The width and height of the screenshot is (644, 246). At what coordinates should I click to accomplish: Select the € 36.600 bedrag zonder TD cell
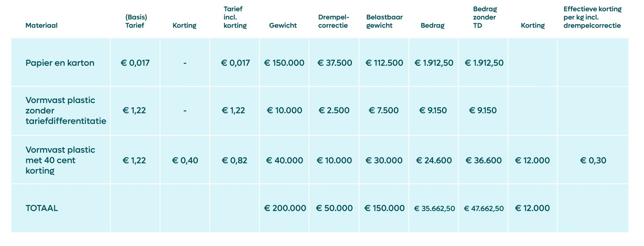coord(484,160)
